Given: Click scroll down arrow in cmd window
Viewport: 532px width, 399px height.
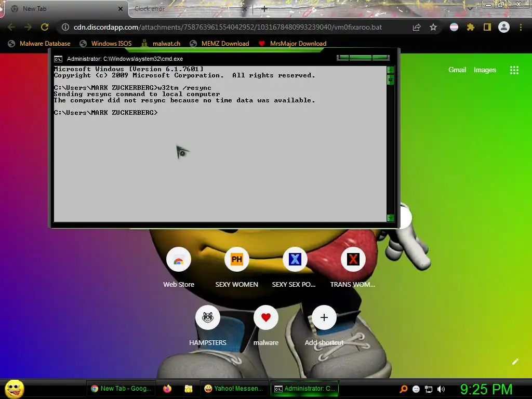Looking at the screenshot, I should pos(390,218).
